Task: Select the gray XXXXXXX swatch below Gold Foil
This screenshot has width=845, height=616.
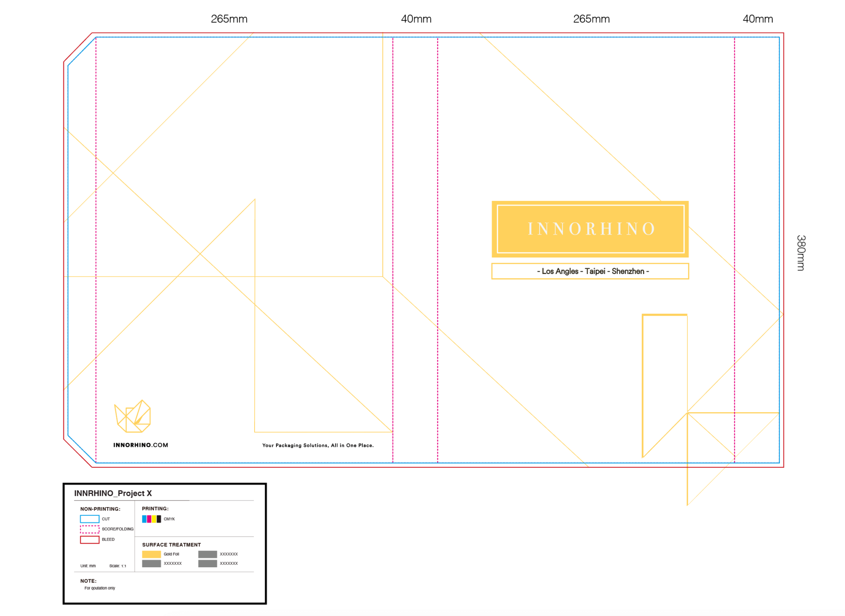Action: point(151,563)
